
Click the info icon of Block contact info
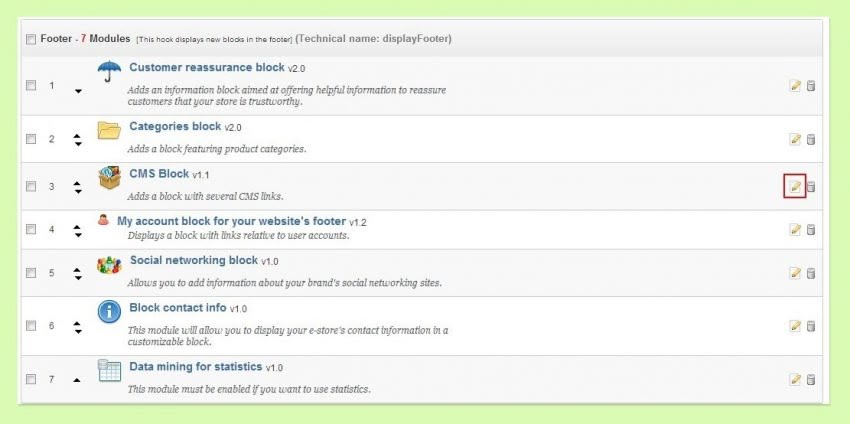(109, 312)
